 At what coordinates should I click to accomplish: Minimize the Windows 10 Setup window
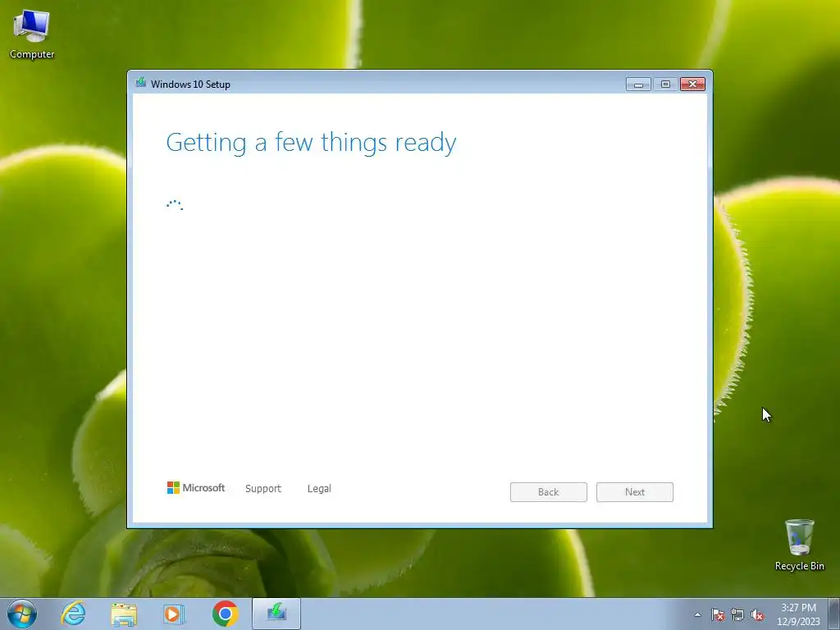point(638,84)
